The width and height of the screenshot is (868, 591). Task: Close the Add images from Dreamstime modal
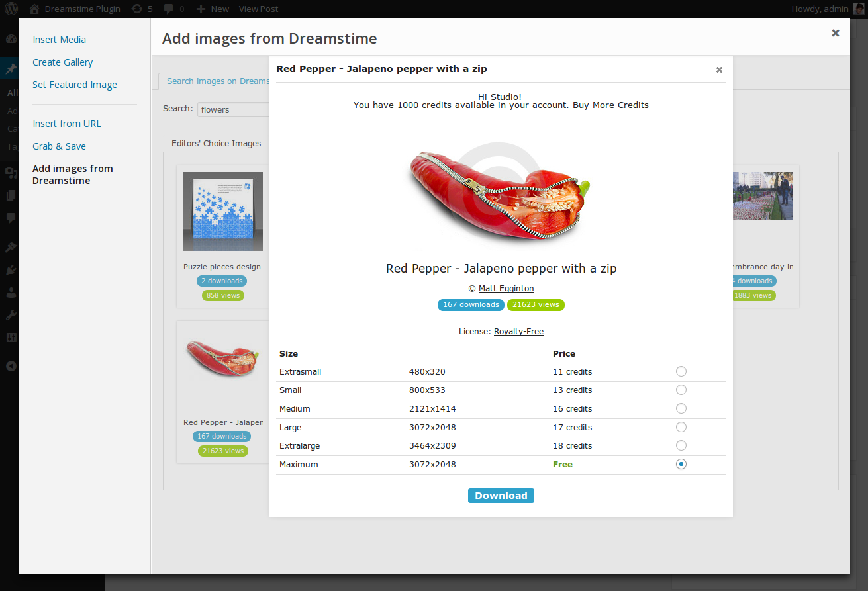tap(836, 32)
